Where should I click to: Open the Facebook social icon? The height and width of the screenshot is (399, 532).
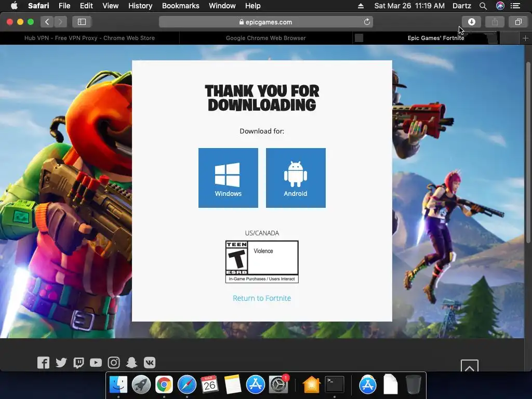pos(43,363)
